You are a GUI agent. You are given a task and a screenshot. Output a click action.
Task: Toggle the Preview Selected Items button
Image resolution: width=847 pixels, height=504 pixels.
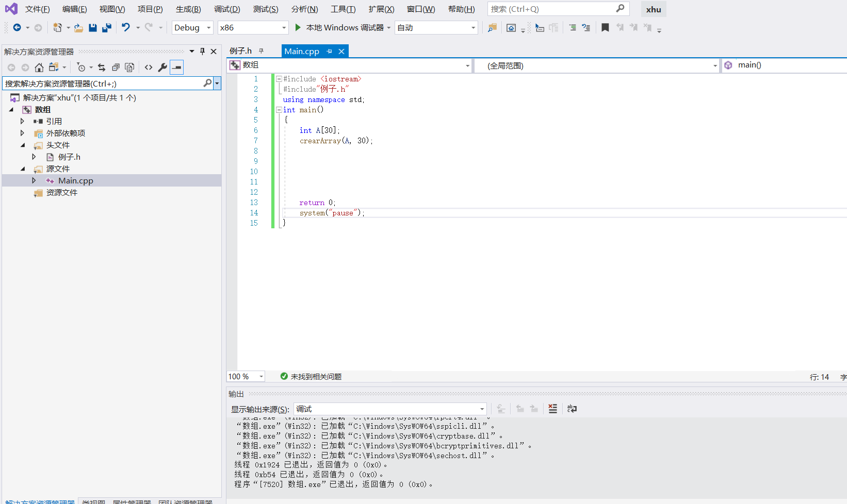177,68
